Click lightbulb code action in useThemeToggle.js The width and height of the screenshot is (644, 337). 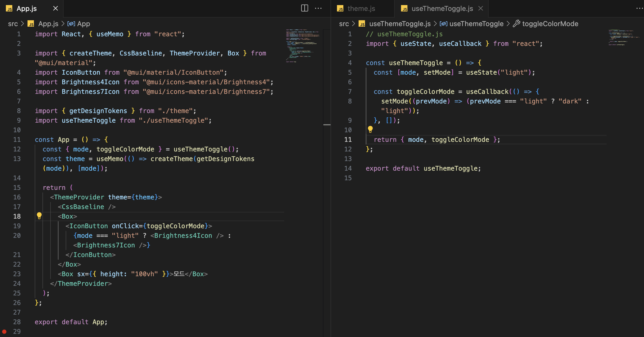[370, 130]
